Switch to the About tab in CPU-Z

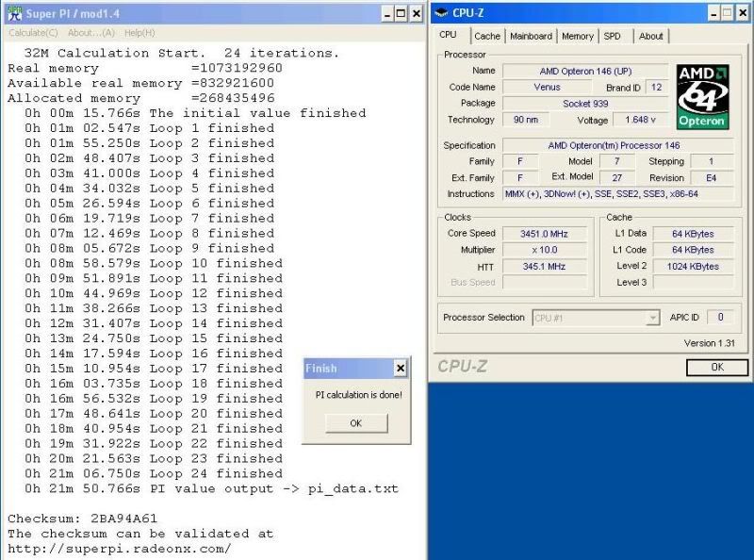point(650,36)
